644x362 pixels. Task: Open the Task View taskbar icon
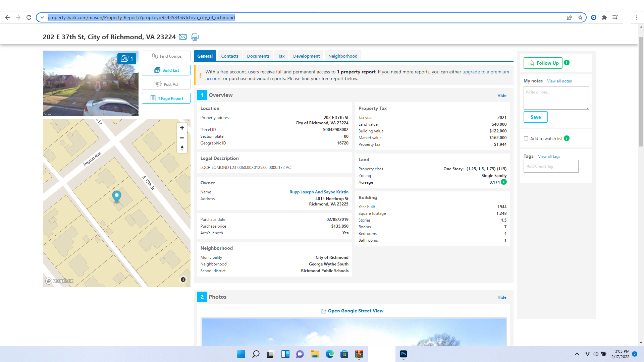tap(270, 354)
